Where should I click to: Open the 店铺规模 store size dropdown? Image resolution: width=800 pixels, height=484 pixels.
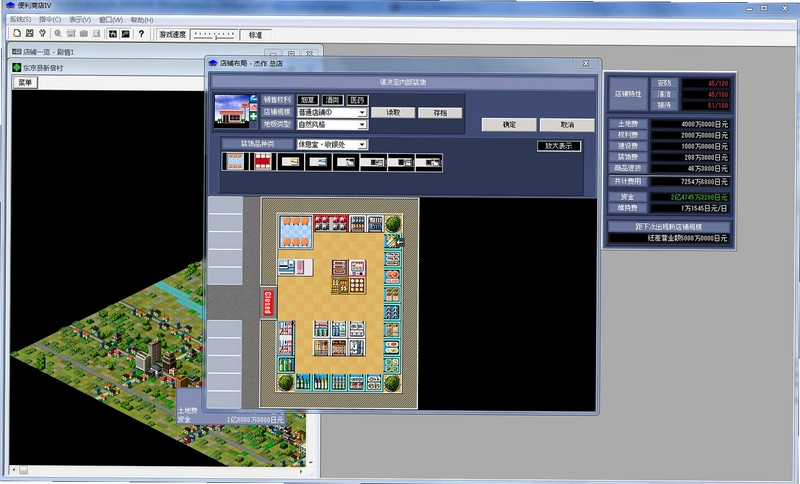[362, 112]
